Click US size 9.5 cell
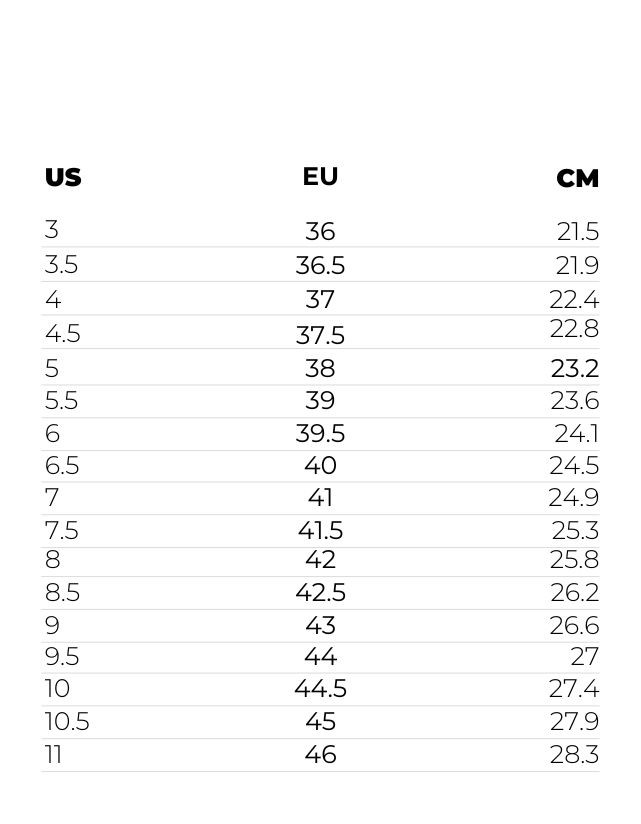Image resolution: width=641 pixels, height=824 pixels. 62,656
